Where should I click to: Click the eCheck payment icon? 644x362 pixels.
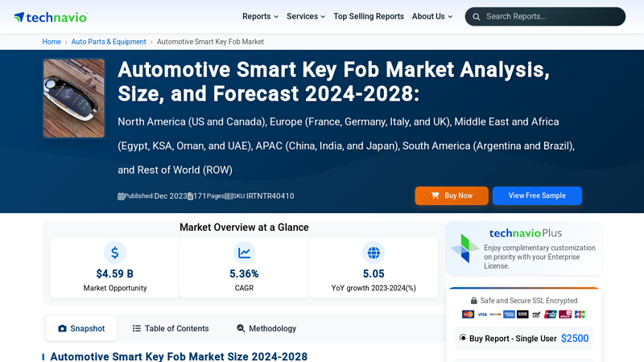536,315
